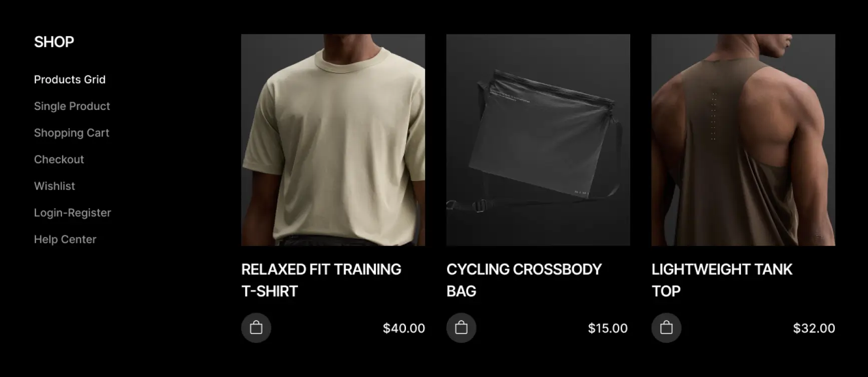Viewport: 868px width, 377px height.
Task: Open Relaxed Fit Training T-Shirt title
Action: [x=321, y=280]
